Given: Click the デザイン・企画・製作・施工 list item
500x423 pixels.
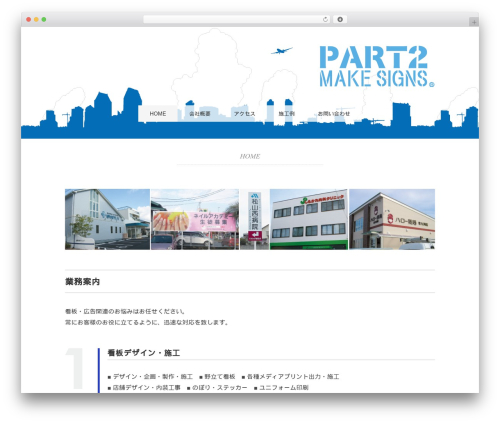Looking at the screenshot, I should [x=150, y=377].
